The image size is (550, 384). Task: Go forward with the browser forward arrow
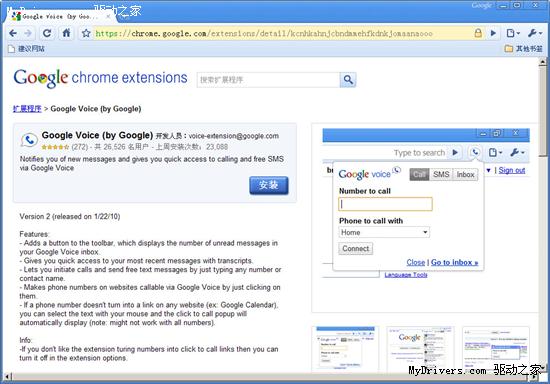click(x=28, y=33)
